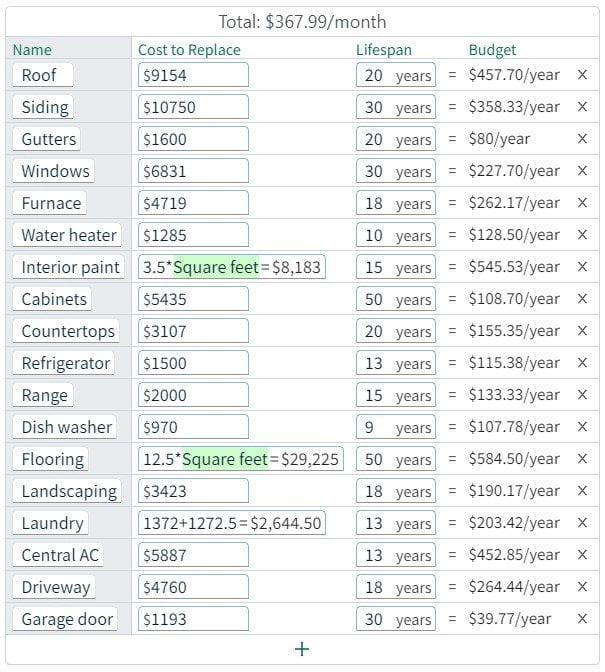Click the Lifespan column header

pos(383,50)
